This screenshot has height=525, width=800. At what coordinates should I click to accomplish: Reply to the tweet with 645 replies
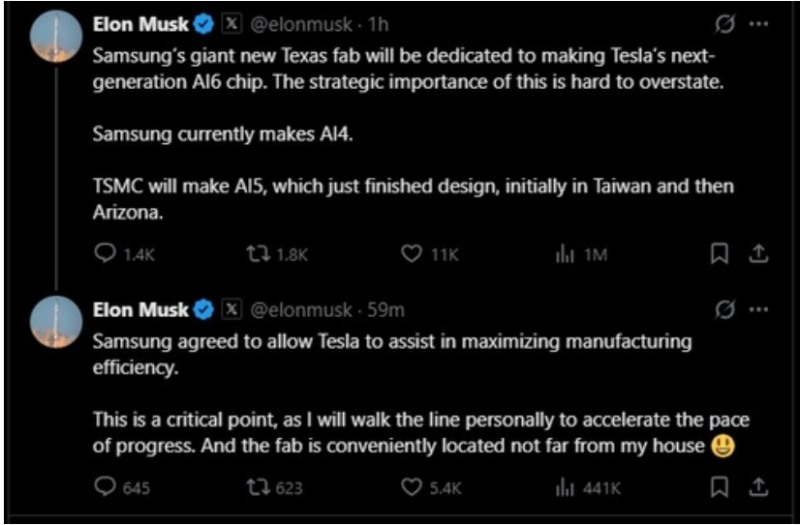point(104,487)
